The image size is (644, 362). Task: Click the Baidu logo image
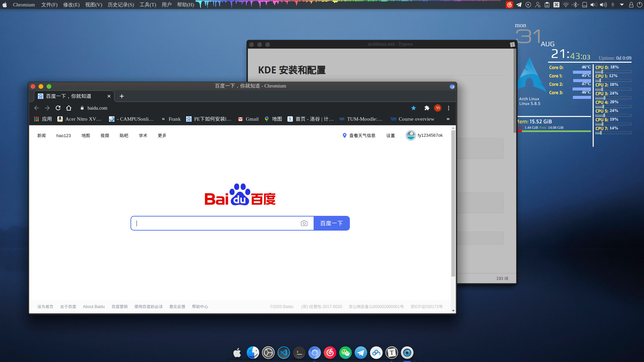[240, 195]
